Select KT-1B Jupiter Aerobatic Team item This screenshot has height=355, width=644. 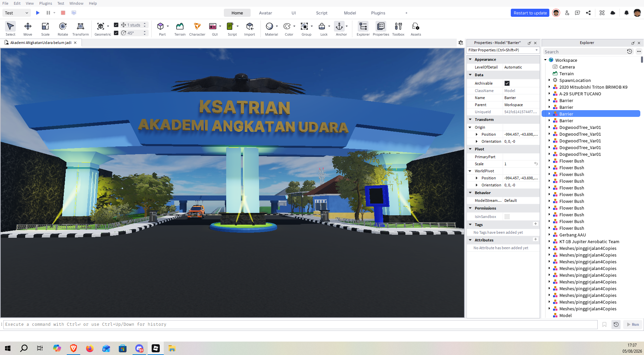click(x=589, y=241)
